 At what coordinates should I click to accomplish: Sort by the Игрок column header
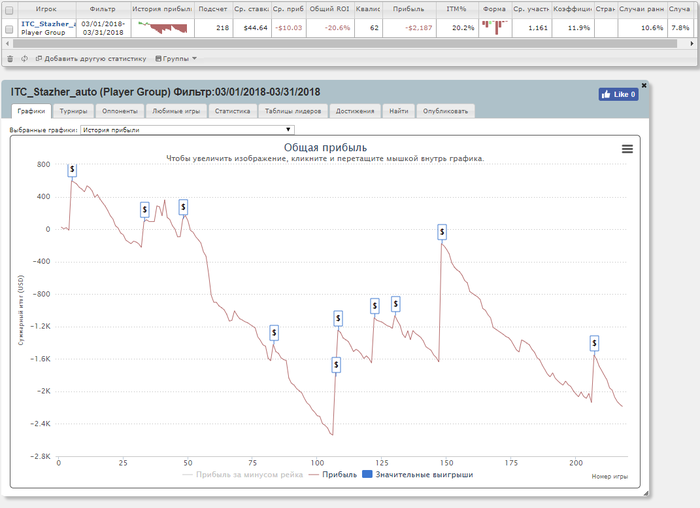(x=46, y=9)
